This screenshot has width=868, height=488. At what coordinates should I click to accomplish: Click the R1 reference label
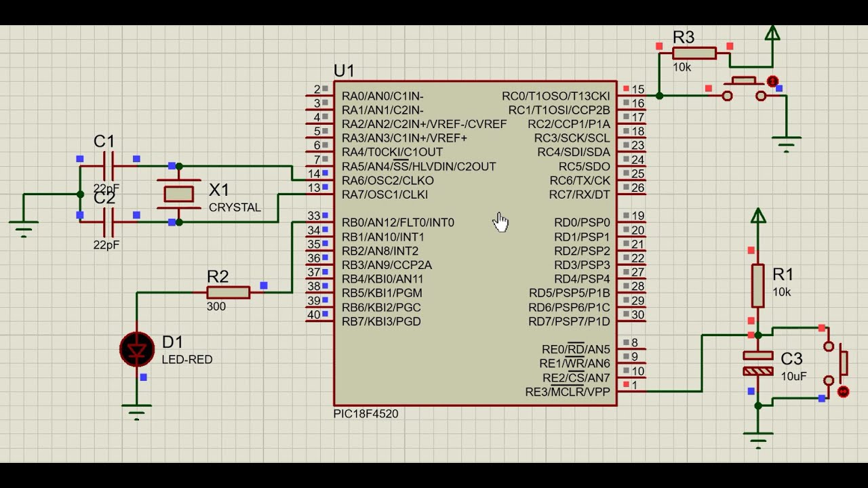(783, 274)
